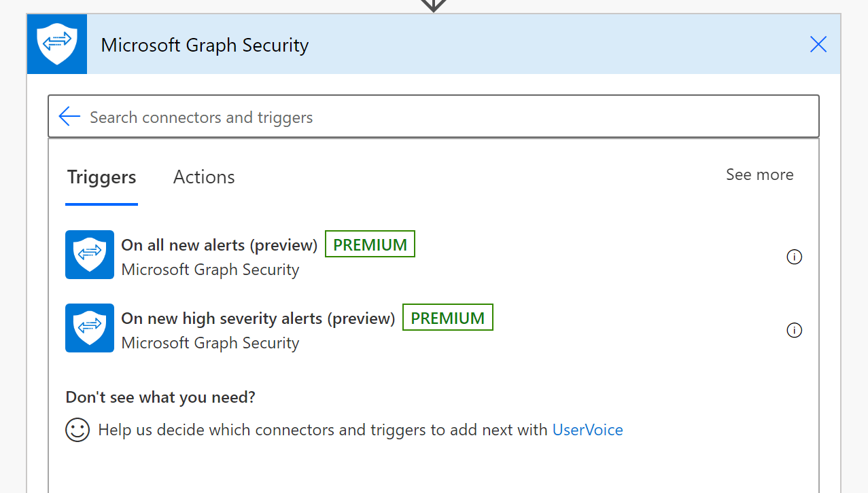The height and width of the screenshot is (493, 868).
Task: Click shield icon for high severity alerts
Action: click(x=90, y=328)
